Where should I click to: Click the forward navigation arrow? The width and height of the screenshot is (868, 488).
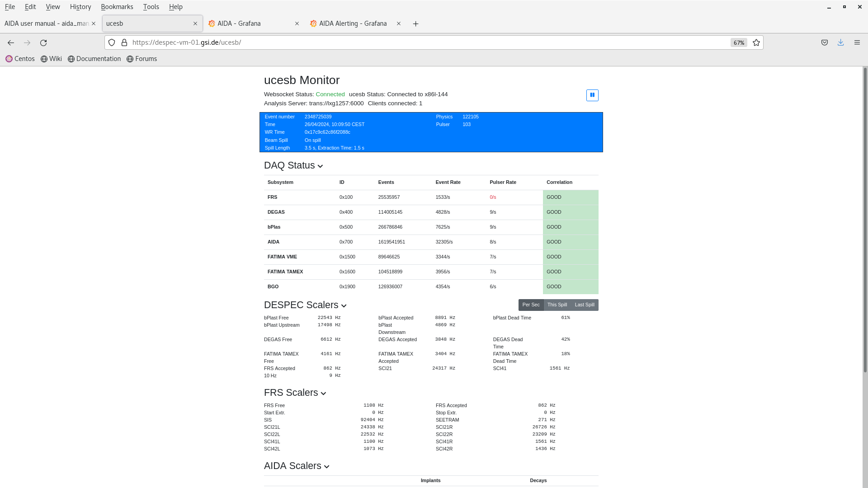[27, 42]
